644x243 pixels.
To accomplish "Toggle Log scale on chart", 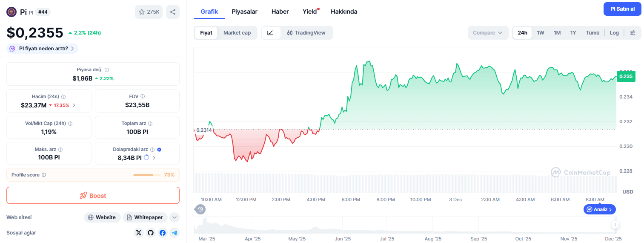I will [614, 33].
